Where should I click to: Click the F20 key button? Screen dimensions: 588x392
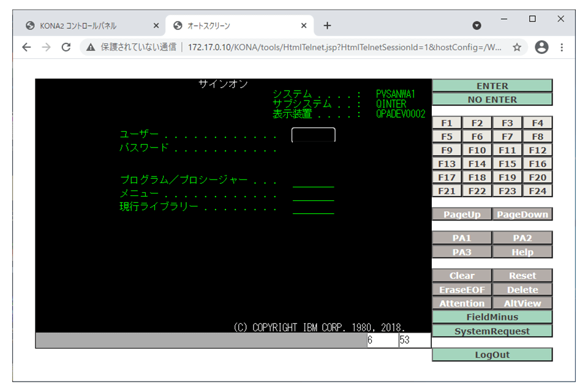point(537,177)
